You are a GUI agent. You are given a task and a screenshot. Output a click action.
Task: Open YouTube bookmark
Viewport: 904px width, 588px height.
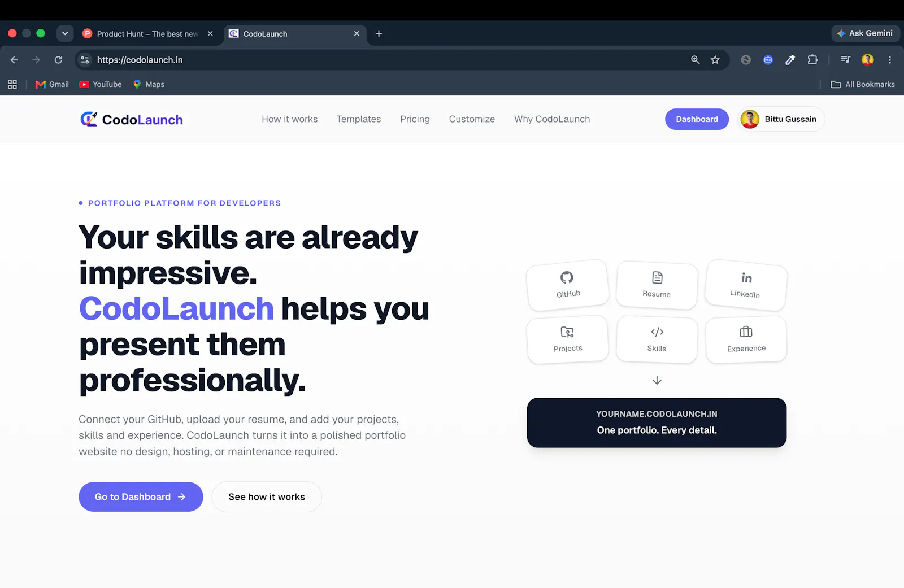(101, 84)
